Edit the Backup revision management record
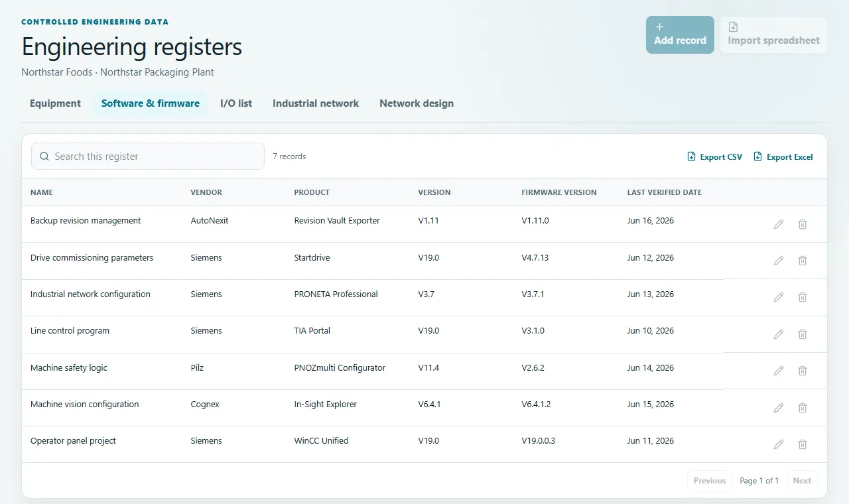 pyautogui.click(x=779, y=224)
